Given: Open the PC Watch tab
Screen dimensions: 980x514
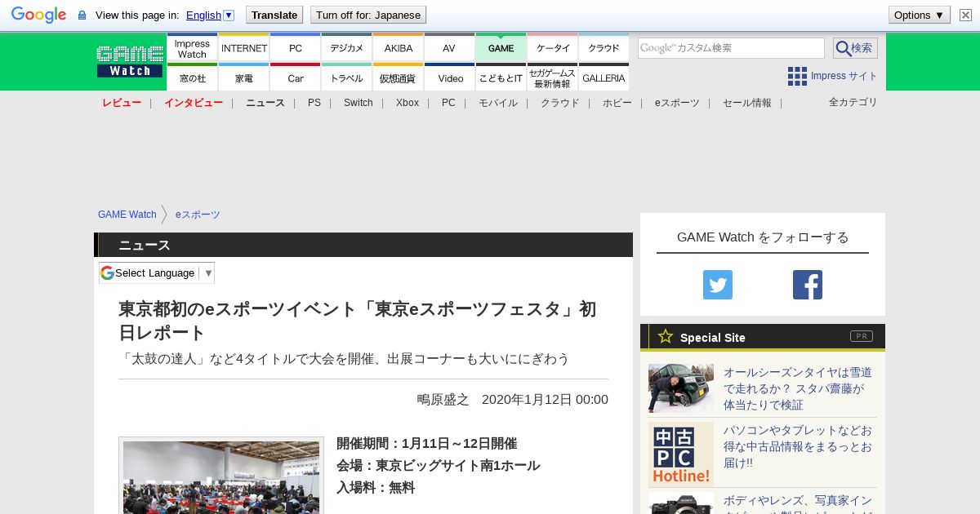Looking at the screenshot, I should pos(296,48).
